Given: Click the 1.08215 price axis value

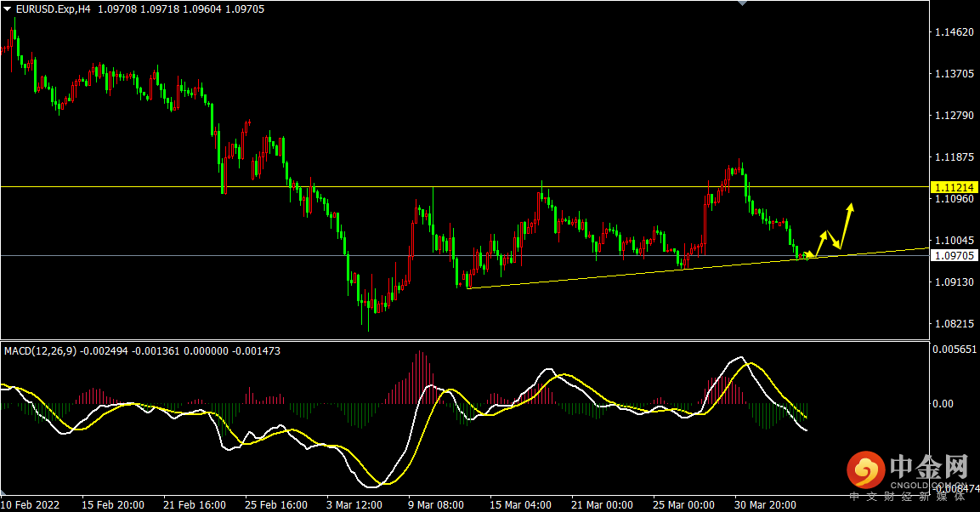Looking at the screenshot, I should tap(954, 324).
